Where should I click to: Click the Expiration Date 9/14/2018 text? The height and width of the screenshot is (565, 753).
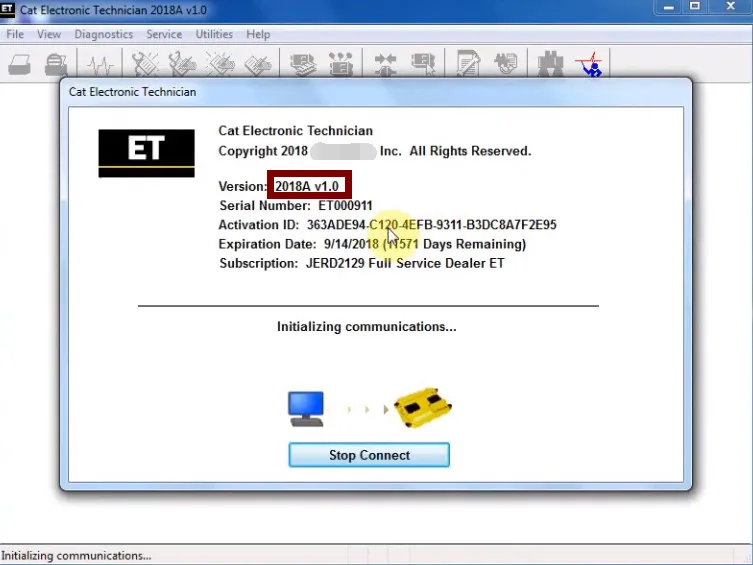[372, 244]
